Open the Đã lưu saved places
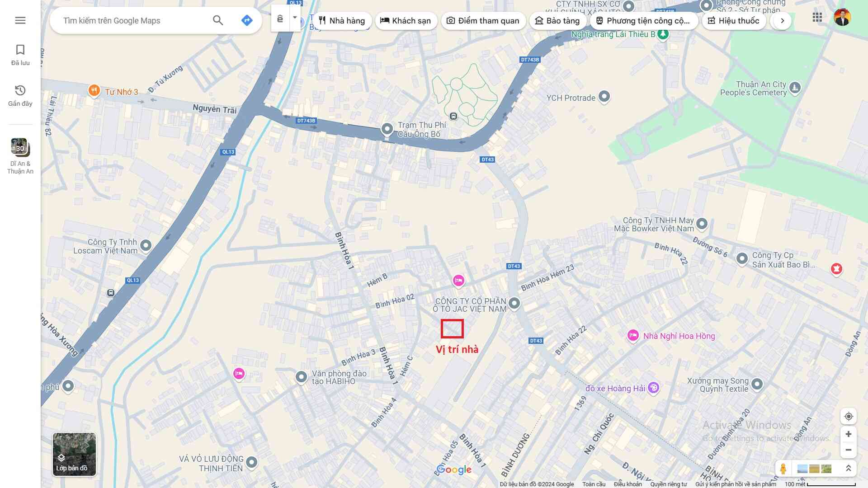This screenshot has width=868, height=488. tap(20, 55)
